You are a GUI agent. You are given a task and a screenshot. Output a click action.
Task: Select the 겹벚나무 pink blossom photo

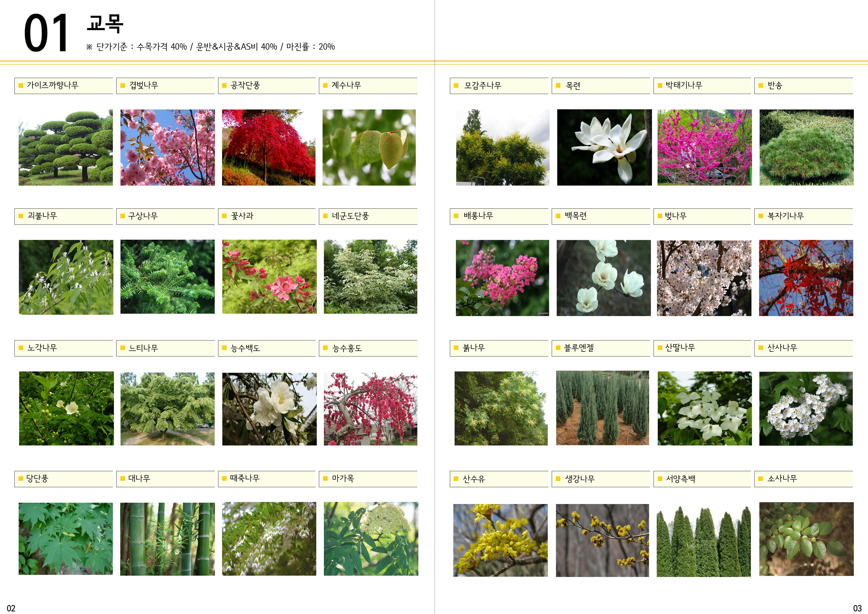tap(167, 148)
